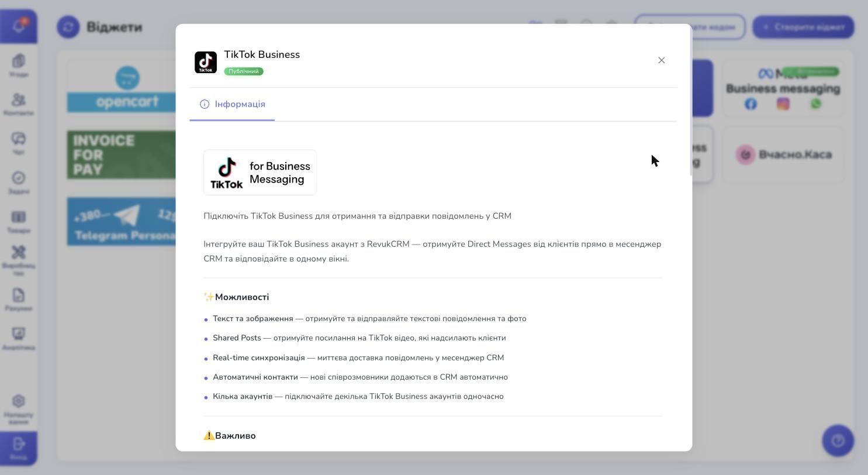Open Угоди in the sidebar
The image size is (868, 475).
click(19, 66)
